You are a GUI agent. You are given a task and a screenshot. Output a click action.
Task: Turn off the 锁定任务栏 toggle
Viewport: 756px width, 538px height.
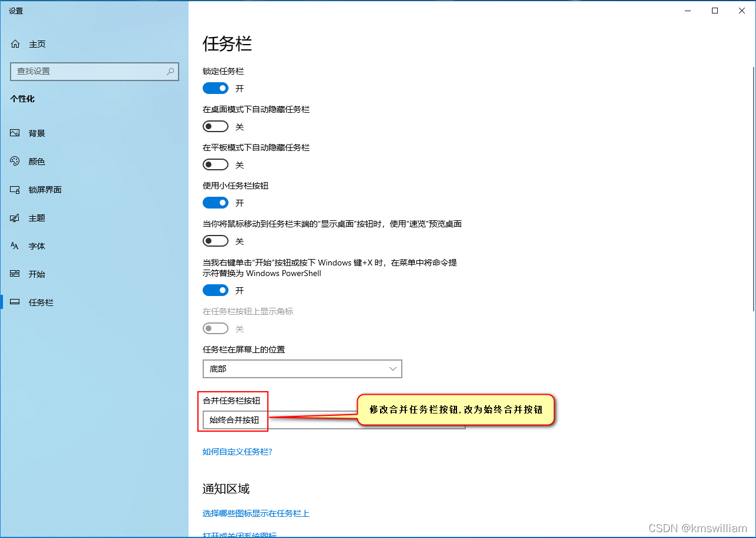pos(216,88)
